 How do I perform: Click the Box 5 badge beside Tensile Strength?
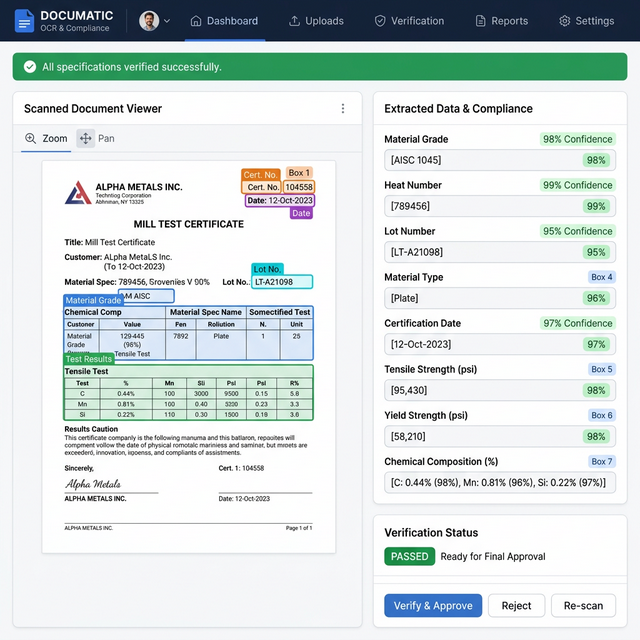point(602,369)
